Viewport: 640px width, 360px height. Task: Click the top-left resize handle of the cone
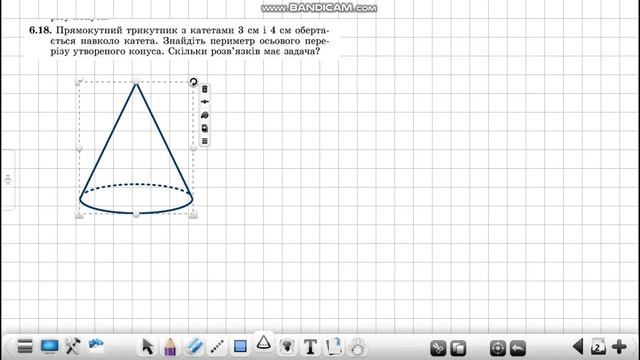(x=79, y=82)
